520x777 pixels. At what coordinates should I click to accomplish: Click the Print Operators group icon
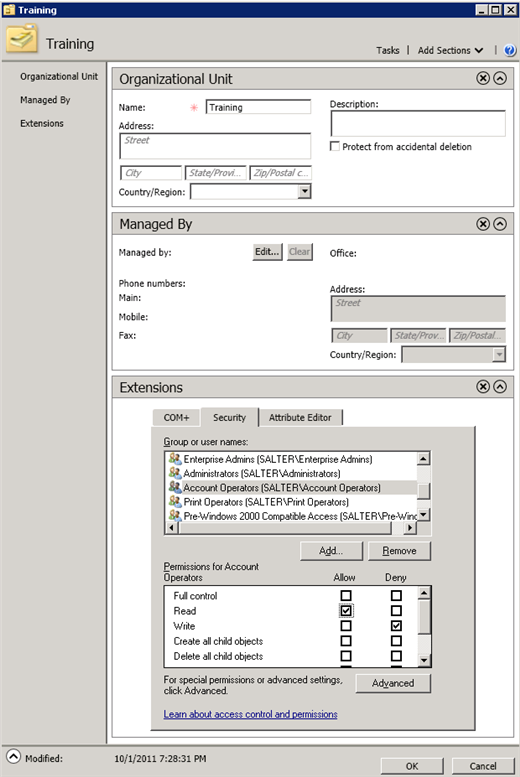(x=175, y=501)
